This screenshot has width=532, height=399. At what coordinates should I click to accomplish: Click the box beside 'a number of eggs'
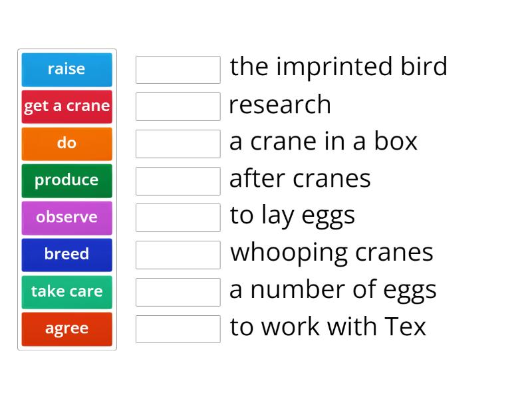[178, 291]
